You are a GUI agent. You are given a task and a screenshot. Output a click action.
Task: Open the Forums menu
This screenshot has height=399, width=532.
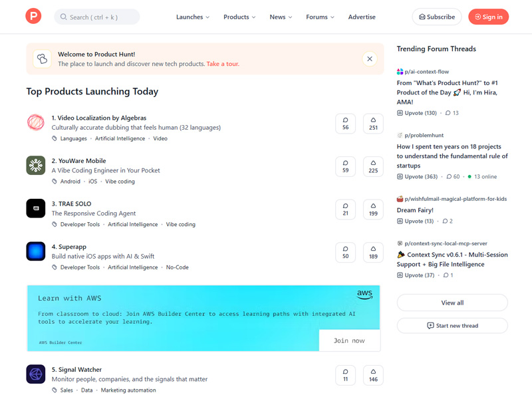319,17
